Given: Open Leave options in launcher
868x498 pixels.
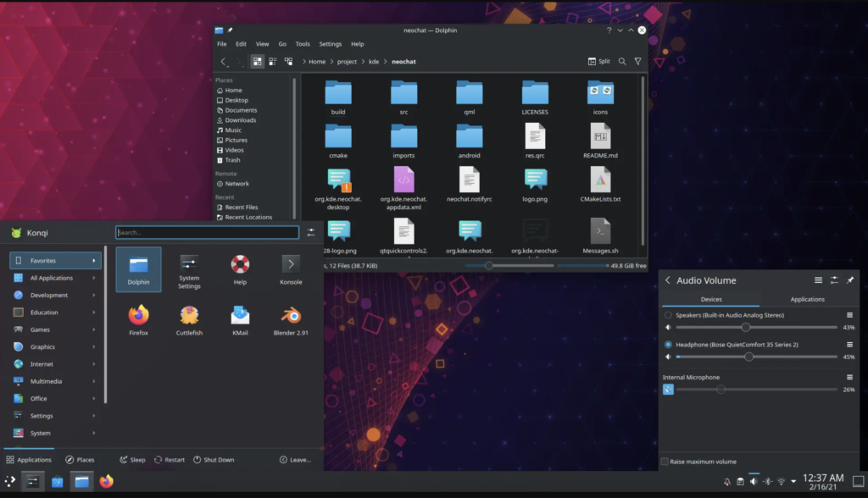Looking at the screenshot, I should 295,460.
